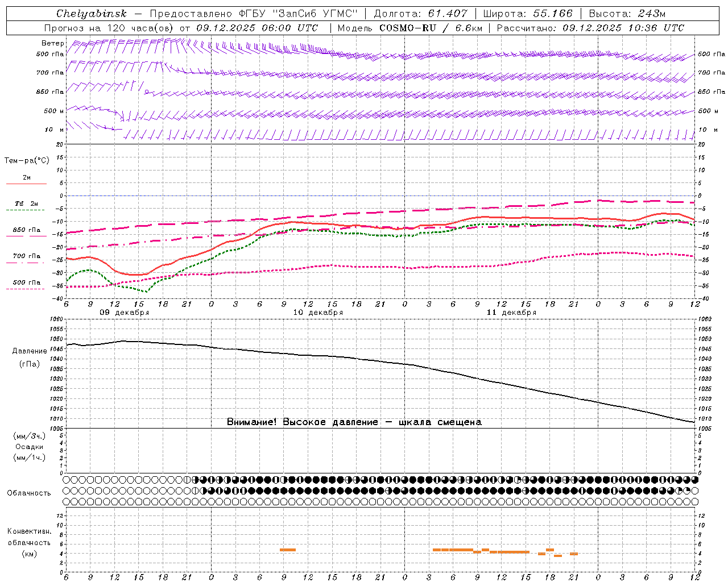Click the 'Внимание! Высокое давление' warning text

(302, 422)
